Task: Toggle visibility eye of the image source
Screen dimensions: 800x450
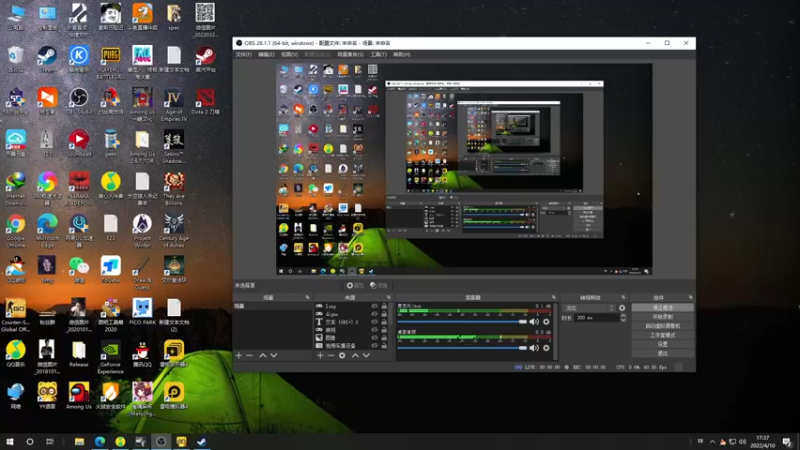Action: pyautogui.click(x=374, y=337)
